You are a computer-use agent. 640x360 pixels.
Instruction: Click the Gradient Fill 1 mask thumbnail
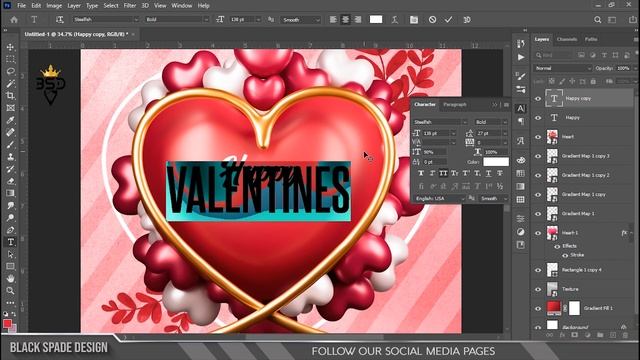[574, 308]
